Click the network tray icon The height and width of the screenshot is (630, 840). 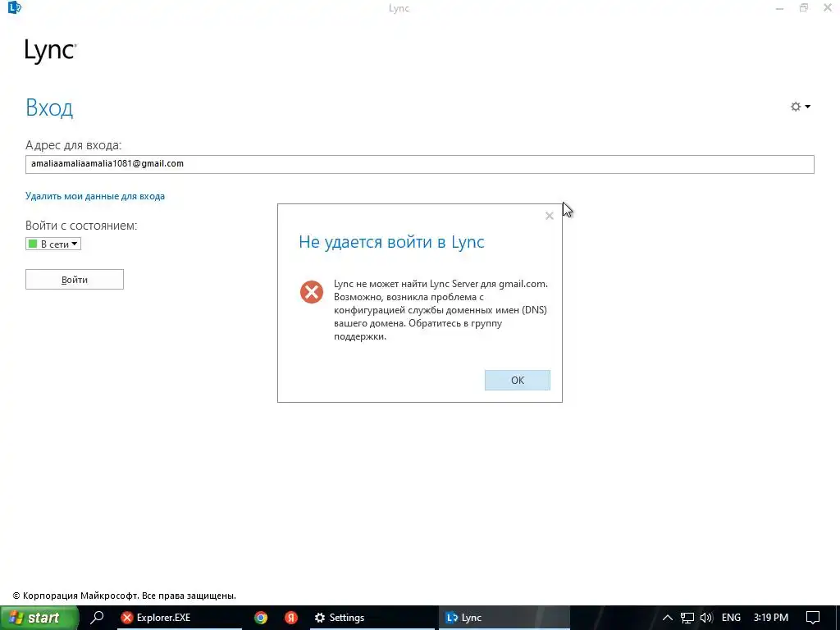[x=687, y=618]
